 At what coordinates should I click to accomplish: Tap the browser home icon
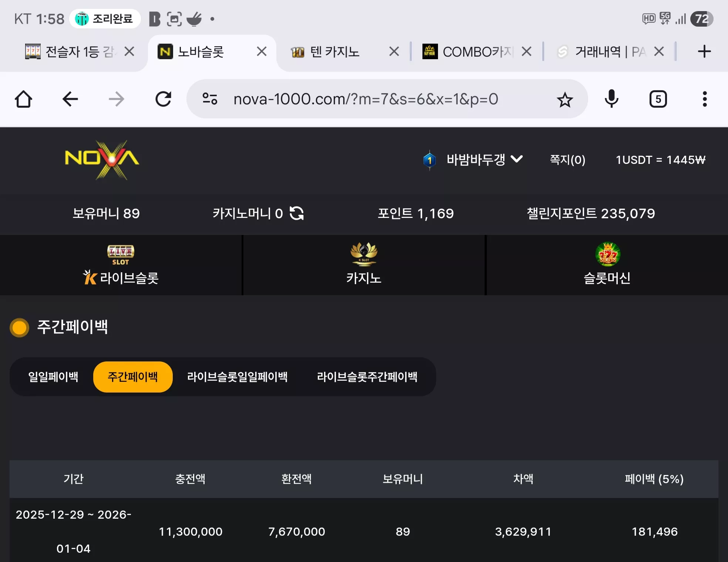pyautogui.click(x=23, y=99)
